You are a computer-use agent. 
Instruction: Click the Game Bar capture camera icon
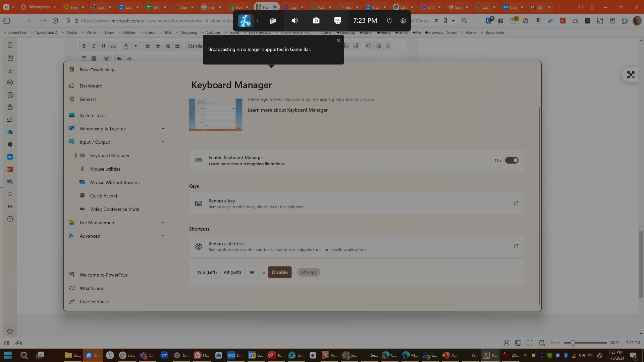[316, 21]
